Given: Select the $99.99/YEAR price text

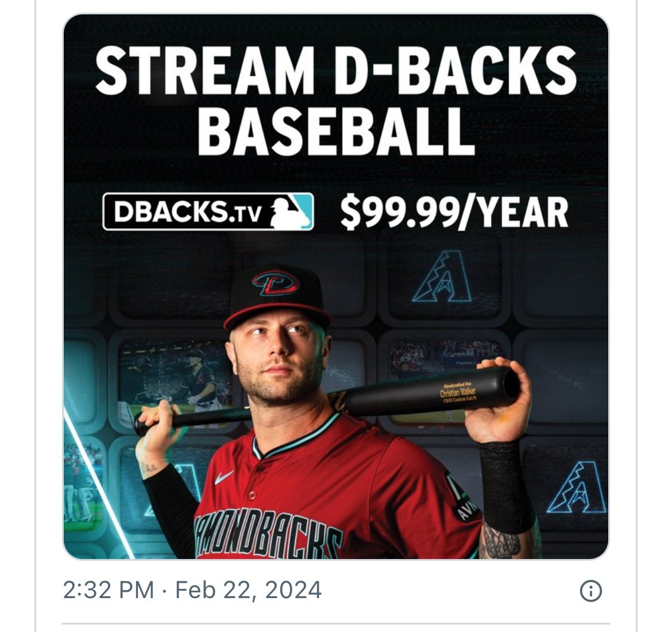Looking at the screenshot, I should coord(454,212).
